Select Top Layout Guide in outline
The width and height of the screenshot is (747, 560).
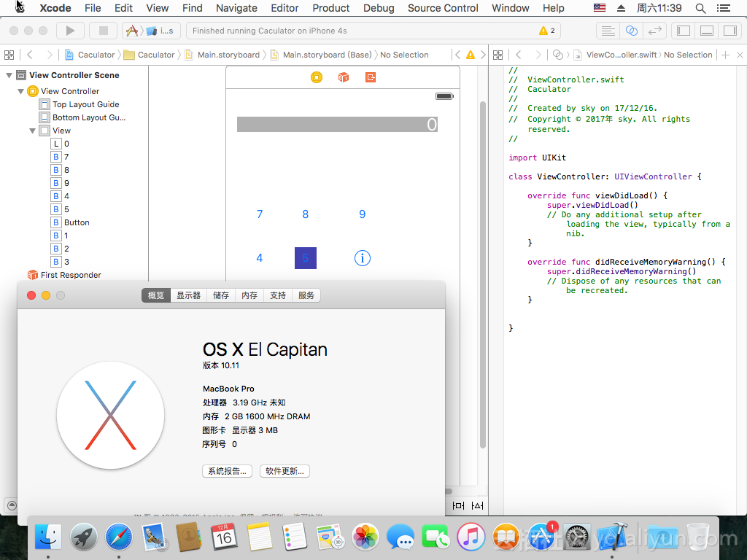pos(85,104)
